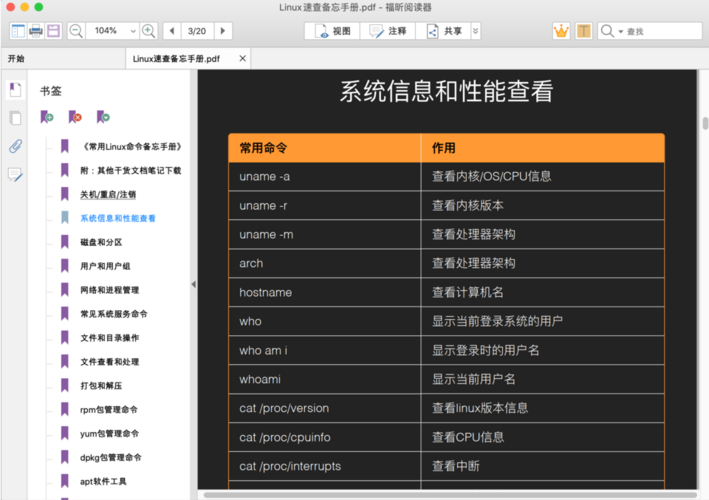Click table cell arch
The image size is (709, 500).
coord(325,264)
